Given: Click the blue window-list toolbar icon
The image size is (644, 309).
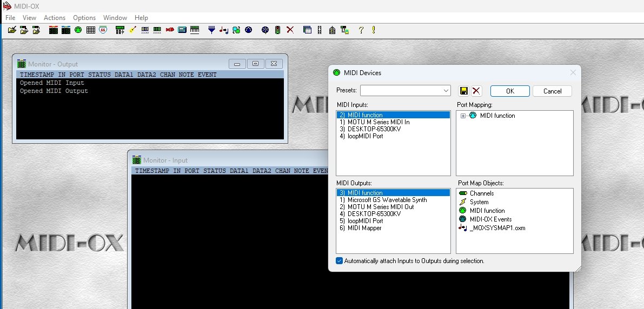Looking at the screenshot, I should pos(307,30).
